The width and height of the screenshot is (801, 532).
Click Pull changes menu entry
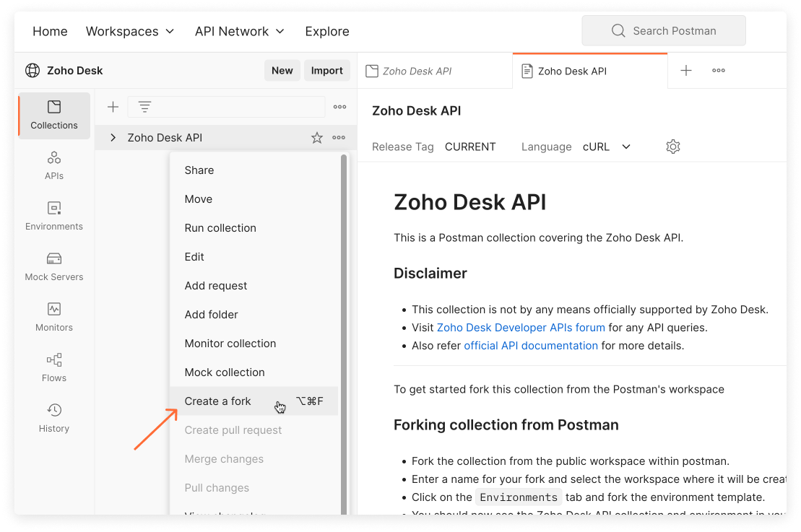coord(254,488)
